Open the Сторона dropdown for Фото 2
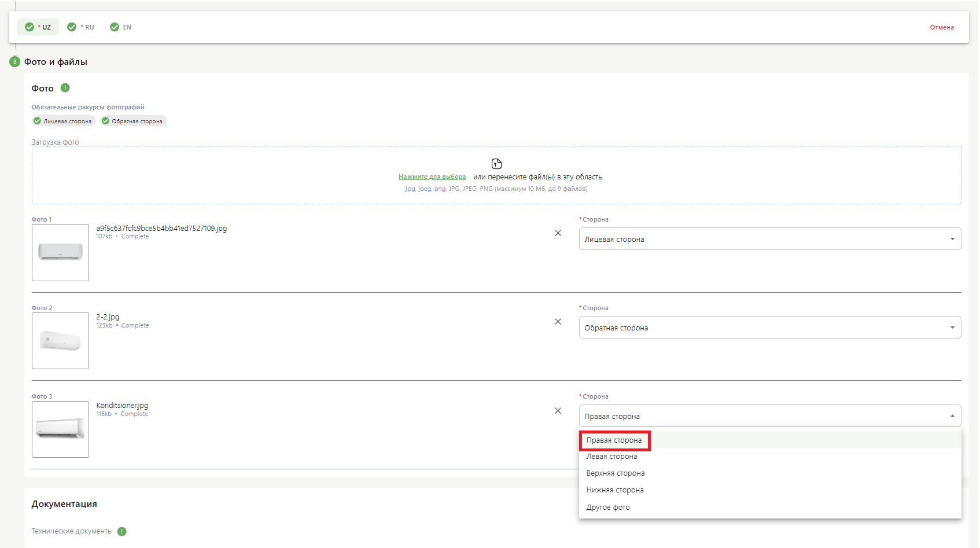The image size is (980, 548). [x=769, y=328]
